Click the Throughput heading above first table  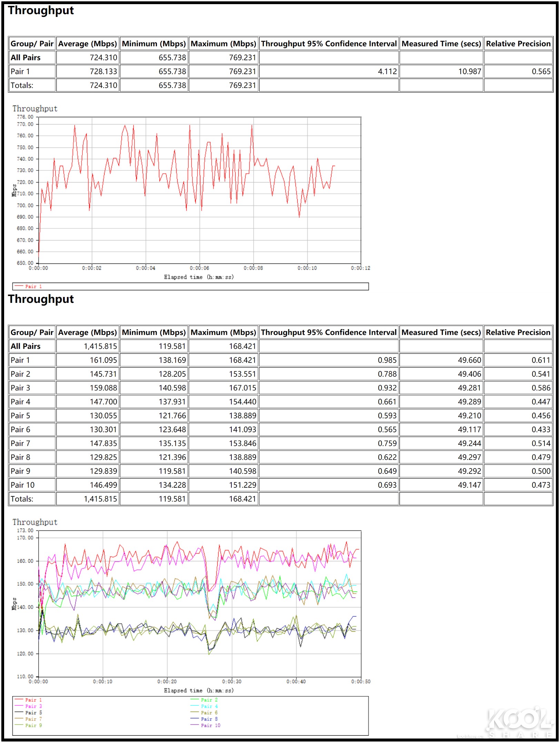tap(41, 11)
